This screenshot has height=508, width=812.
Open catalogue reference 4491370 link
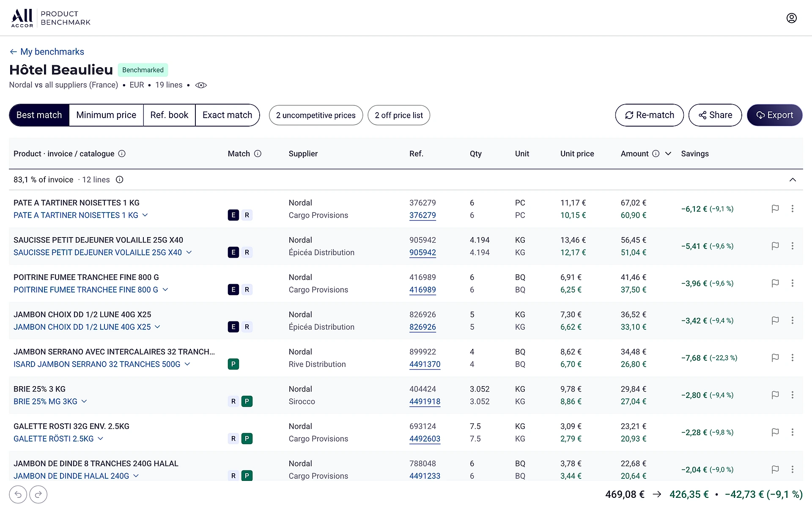coord(425,364)
